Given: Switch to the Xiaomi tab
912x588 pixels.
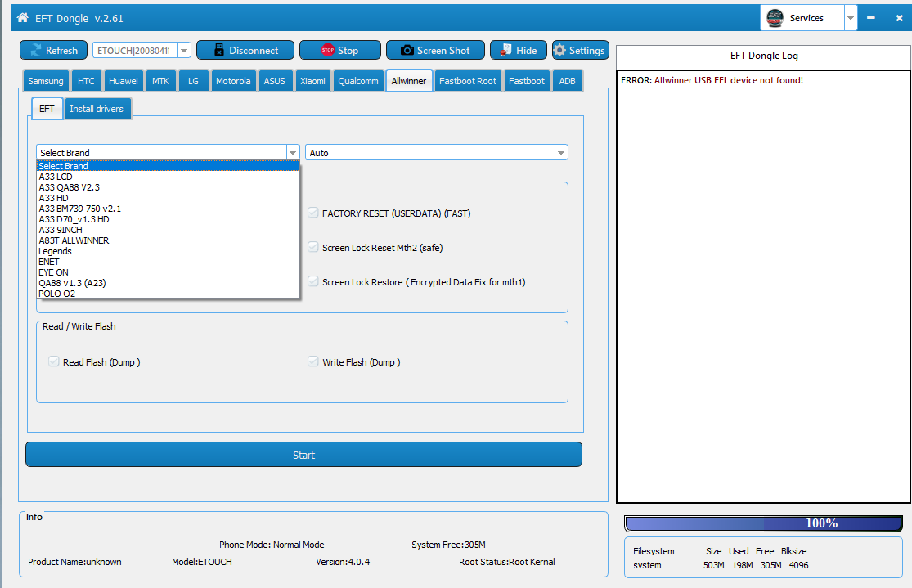Looking at the screenshot, I should point(312,81).
